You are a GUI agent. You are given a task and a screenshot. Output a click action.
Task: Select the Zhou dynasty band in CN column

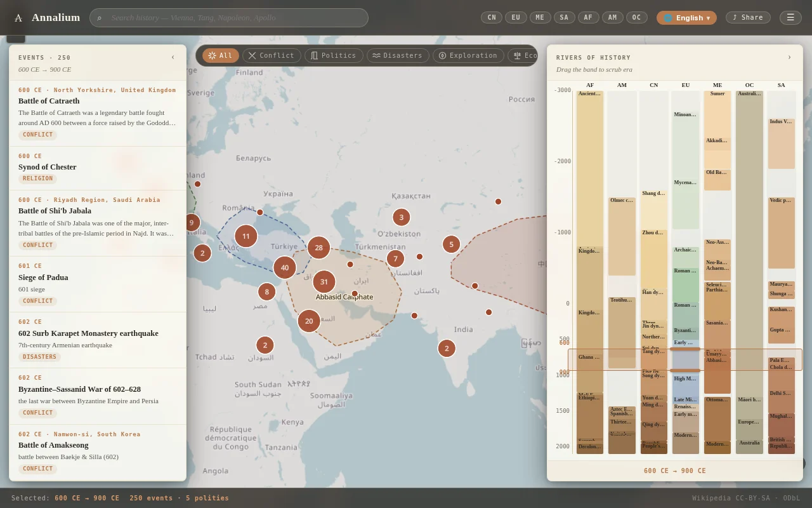click(x=653, y=259)
